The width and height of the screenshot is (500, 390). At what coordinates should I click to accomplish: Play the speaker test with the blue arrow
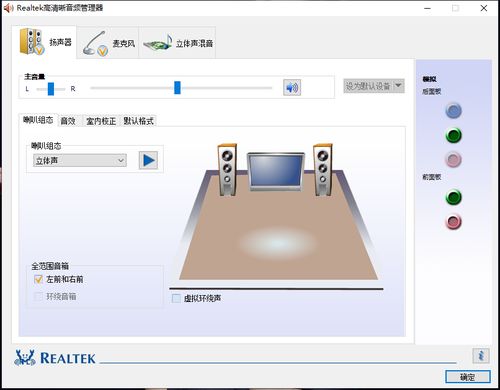[x=148, y=160]
